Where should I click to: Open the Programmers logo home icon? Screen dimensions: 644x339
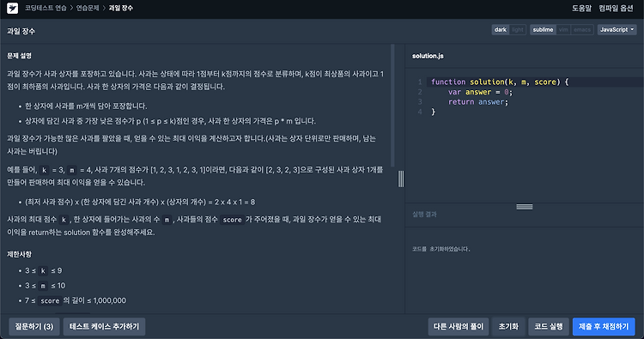(12, 9)
